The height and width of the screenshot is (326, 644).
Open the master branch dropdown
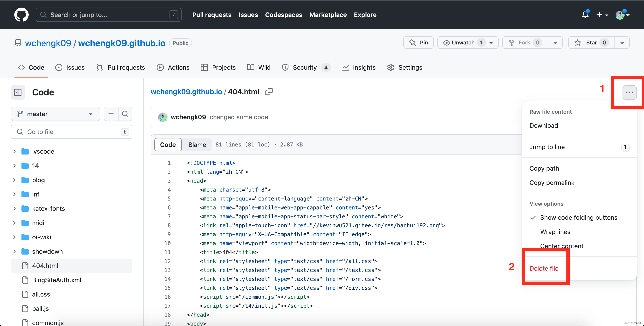click(x=55, y=114)
